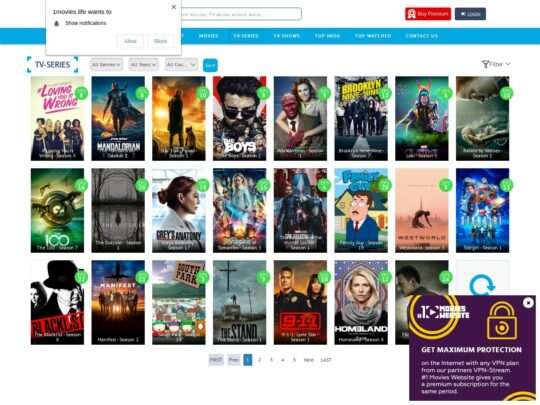The image size is (540, 405).
Task: Expand the All Genres dropdown
Action: (x=106, y=65)
